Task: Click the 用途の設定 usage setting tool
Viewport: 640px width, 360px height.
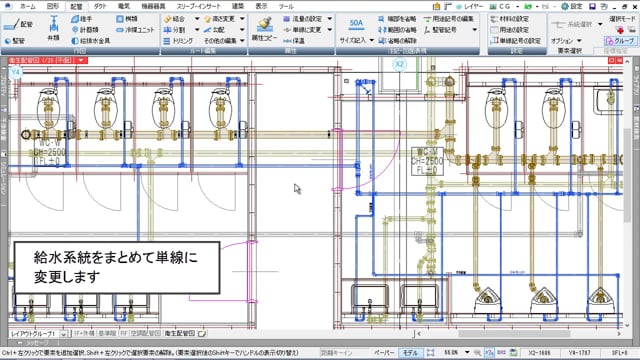Action: (509, 30)
